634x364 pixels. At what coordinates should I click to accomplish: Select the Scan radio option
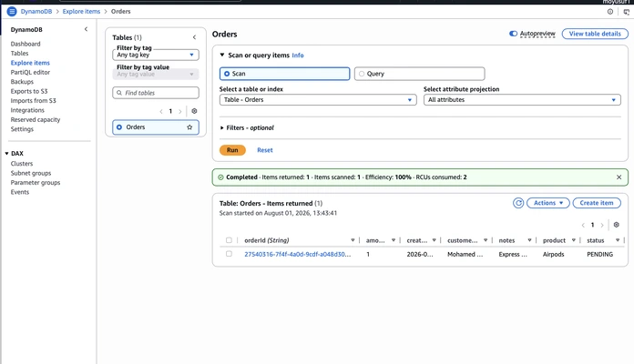(227, 74)
